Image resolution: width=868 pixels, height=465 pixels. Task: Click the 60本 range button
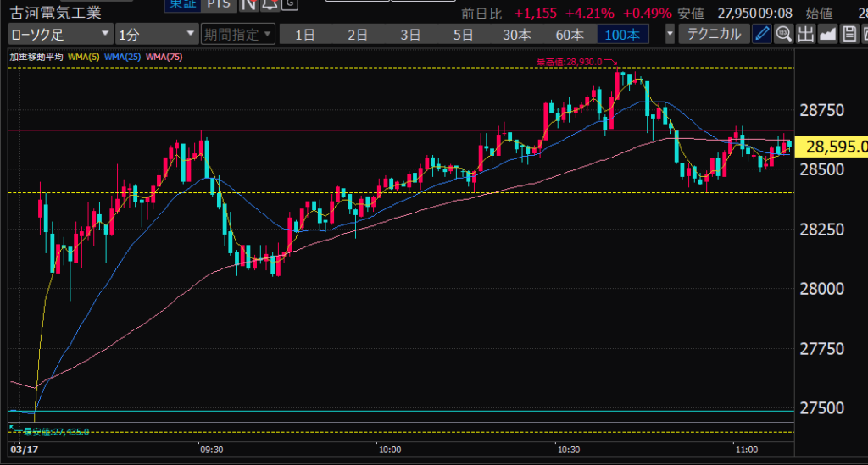tap(570, 35)
